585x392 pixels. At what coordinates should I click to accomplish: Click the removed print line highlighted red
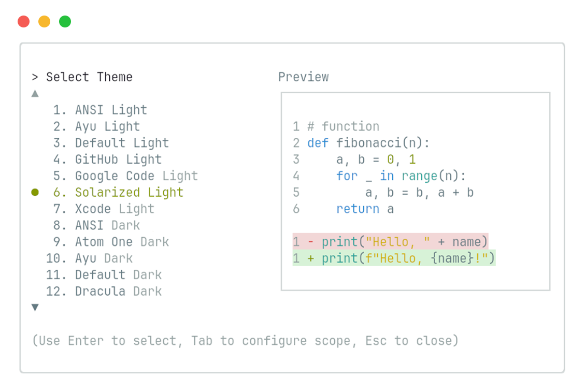tap(390, 242)
